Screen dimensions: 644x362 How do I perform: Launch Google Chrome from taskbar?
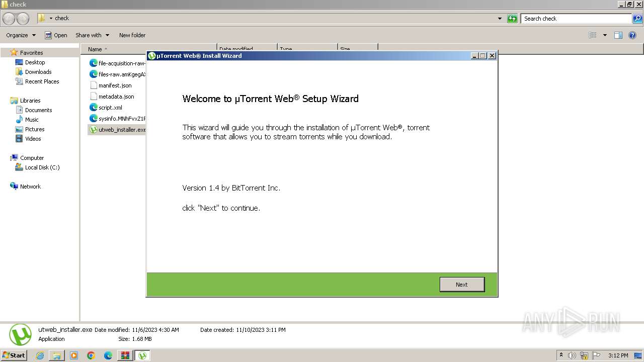(x=91, y=355)
